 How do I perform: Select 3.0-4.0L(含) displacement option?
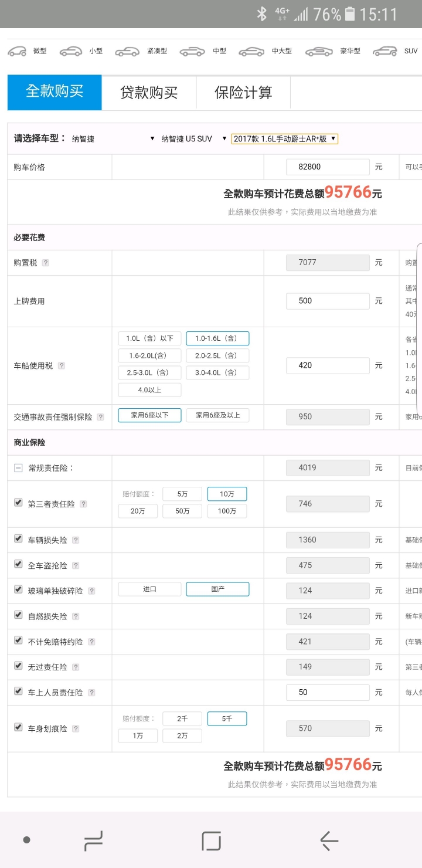tap(217, 372)
